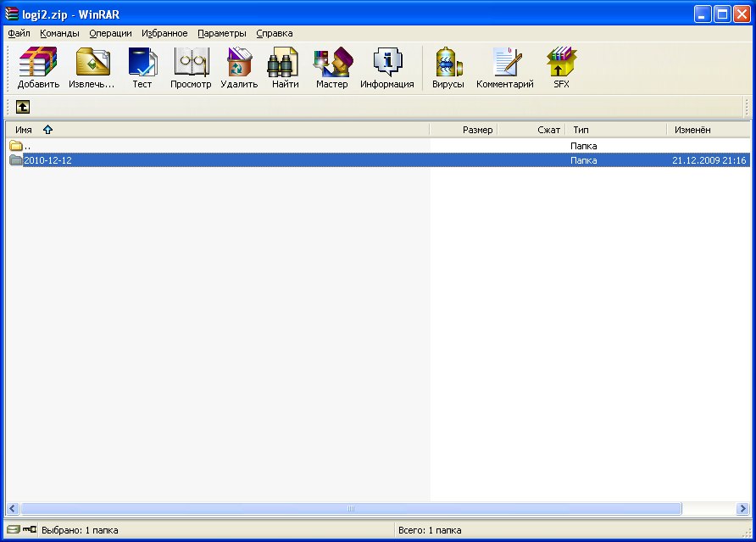Viewport: 756px width, 542px height.
Task: Go up one level with arrow button
Action: point(23,107)
